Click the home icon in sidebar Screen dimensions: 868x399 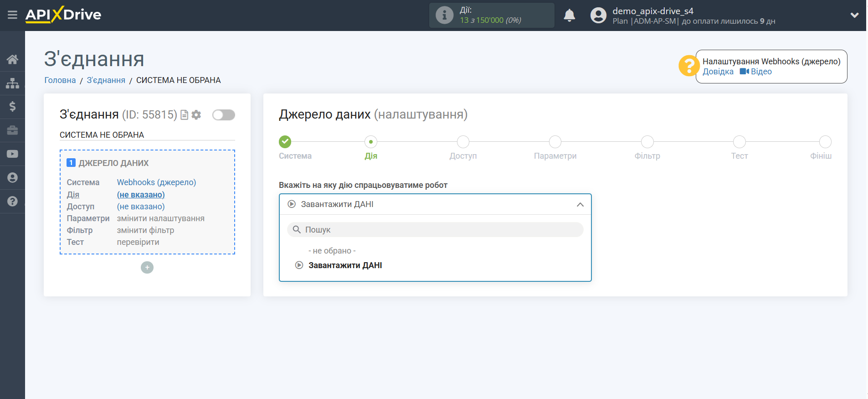12,59
